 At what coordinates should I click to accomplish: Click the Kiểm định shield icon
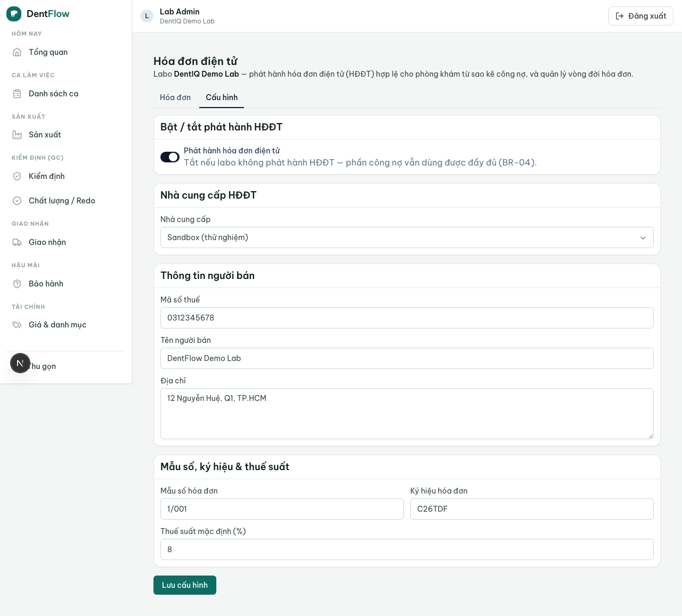[17, 176]
